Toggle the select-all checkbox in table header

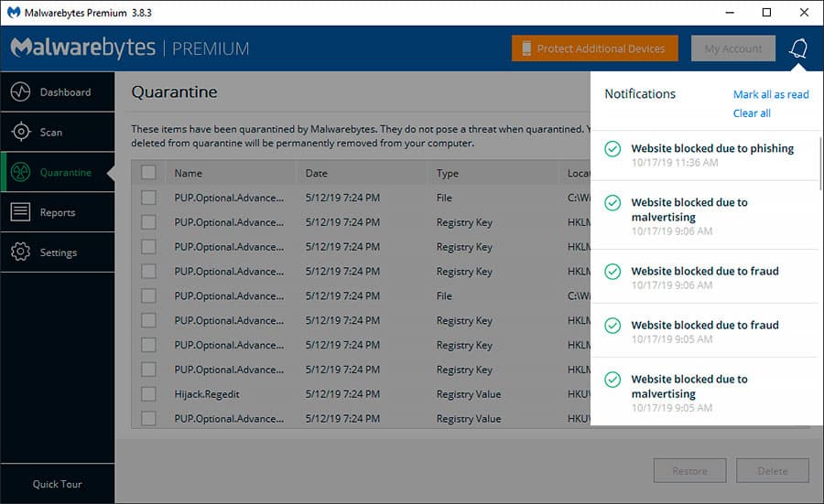click(148, 172)
